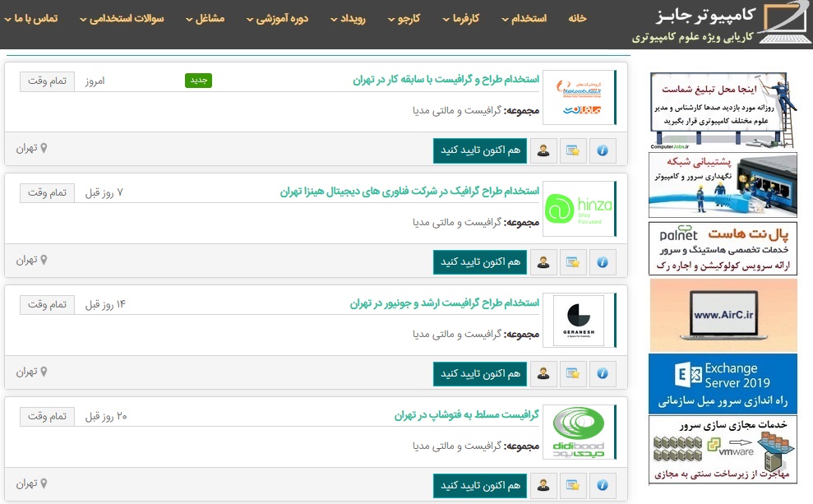This screenshot has height=504, width=813.
Task: Click هم اکنون تایید کنید in first job card
Action: coord(480,150)
